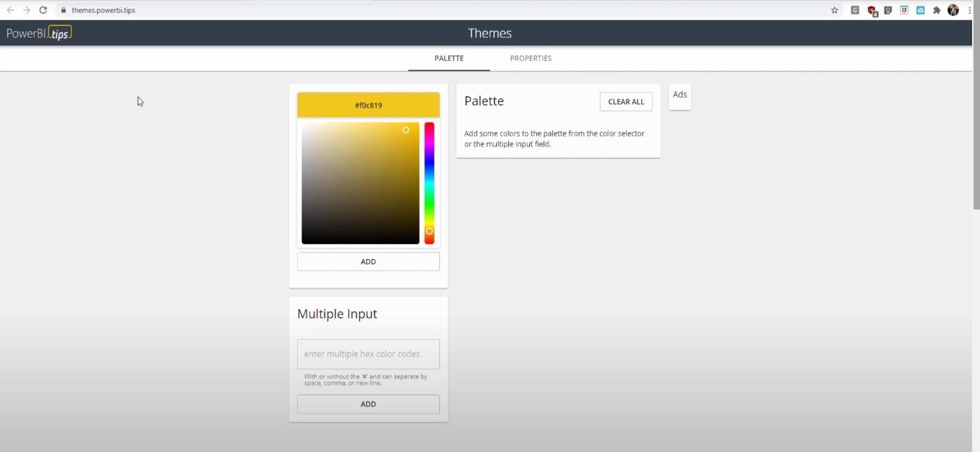Add the selected color with ADD

(368, 262)
